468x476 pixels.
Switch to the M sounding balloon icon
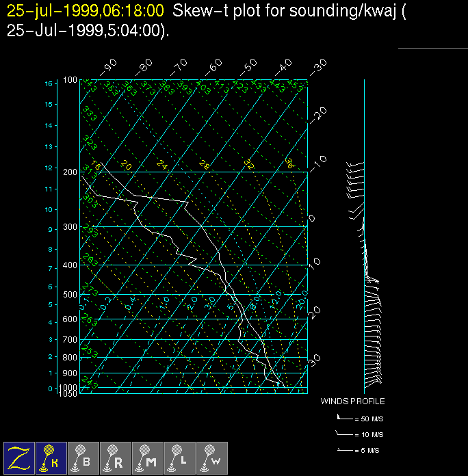[x=147, y=458]
